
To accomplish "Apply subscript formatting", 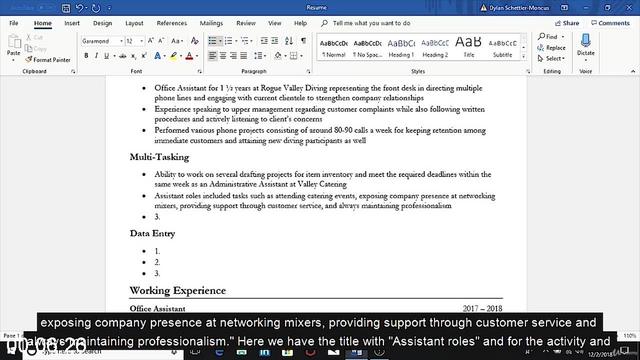I will [133, 56].
